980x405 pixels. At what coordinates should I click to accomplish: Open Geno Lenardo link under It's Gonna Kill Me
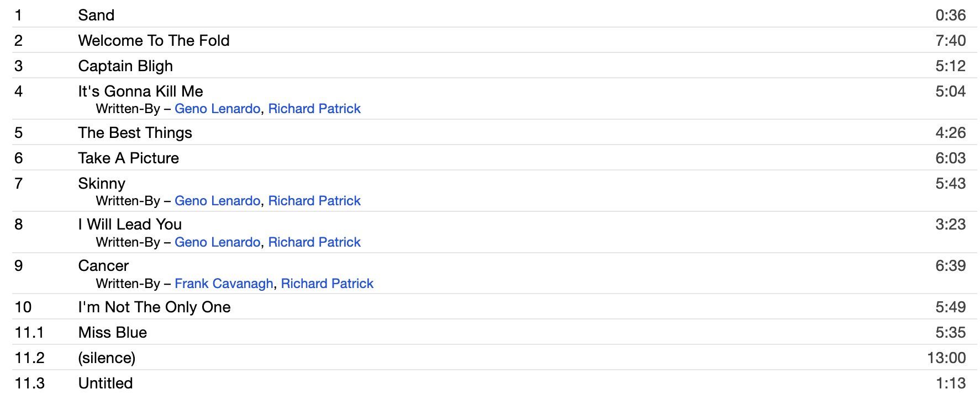(x=217, y=109)
